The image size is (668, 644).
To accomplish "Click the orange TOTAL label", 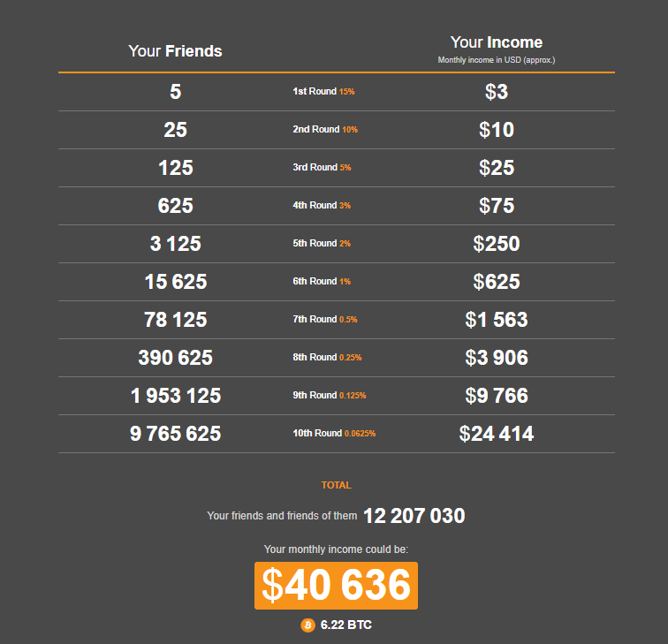I will [x=336, y=485].
